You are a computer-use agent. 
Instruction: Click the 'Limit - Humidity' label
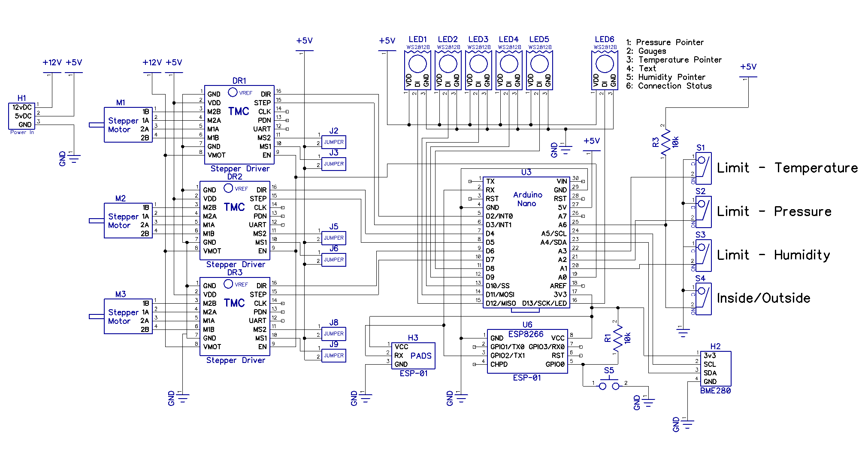pos(774,255)
